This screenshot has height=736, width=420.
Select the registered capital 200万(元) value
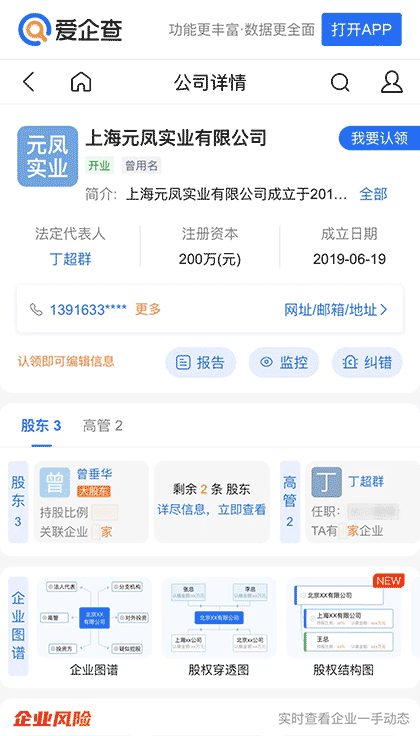pyautogui.click(x=210, y=259)
